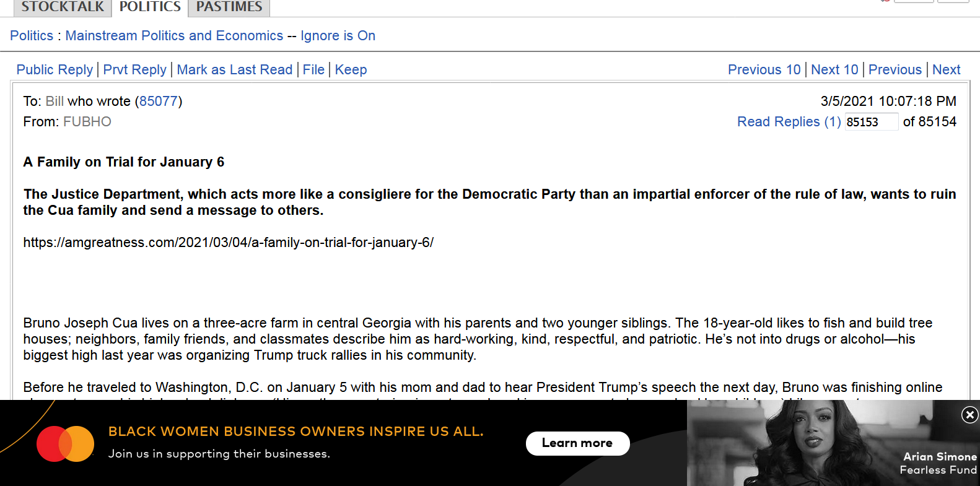The height and width of the screenshot is (486, 980).
Task: Click the amgreatness.com article URL text
Action: point(229,243)
